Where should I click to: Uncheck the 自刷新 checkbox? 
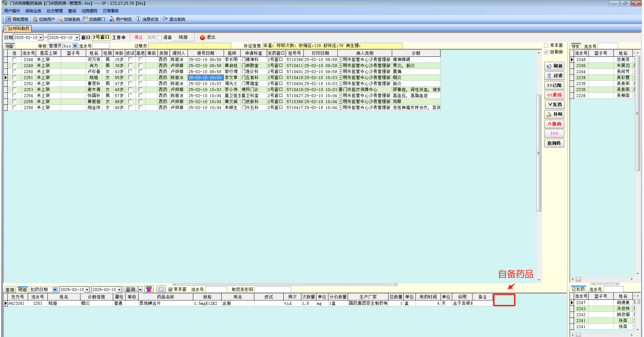tap(546, 52)
